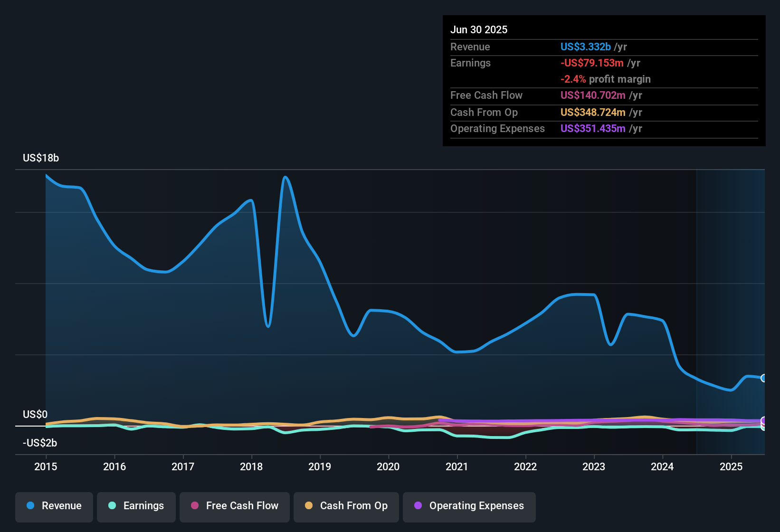Screen dimensions: 780x532
Task: Click the blue Revenue dot icon in the legend
Action: (30, 506)
